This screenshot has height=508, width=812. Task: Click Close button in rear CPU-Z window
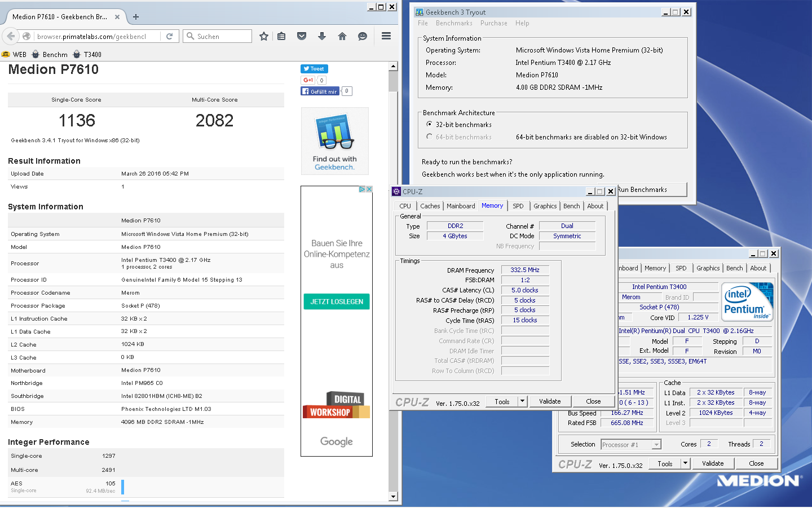click(756, 463)
